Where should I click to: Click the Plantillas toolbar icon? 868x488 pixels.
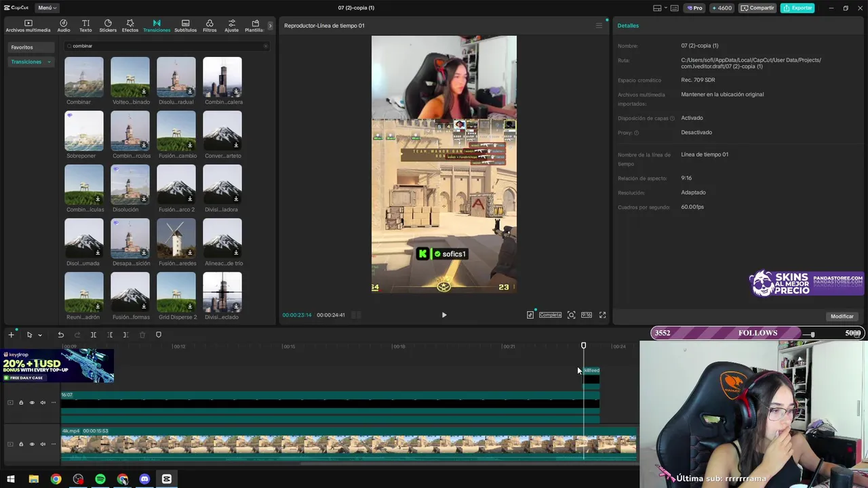coord(255,26)
